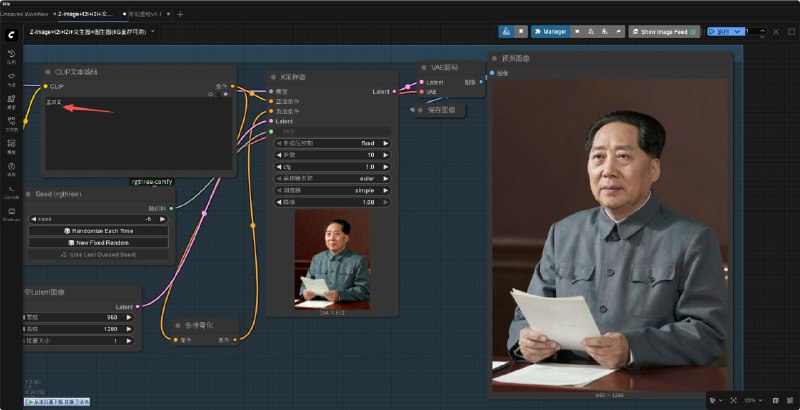Viewport: 800px width, 410px height.
Task: Click the X cancel icon beside batch count
Action: [x=776, y=32]
